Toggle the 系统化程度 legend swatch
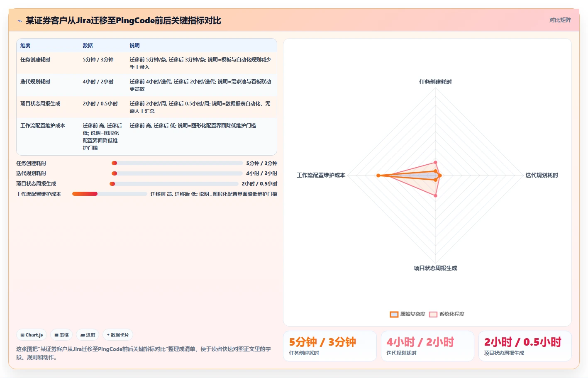Viewport: 588px width, 378px height. [x=433, y=314]
